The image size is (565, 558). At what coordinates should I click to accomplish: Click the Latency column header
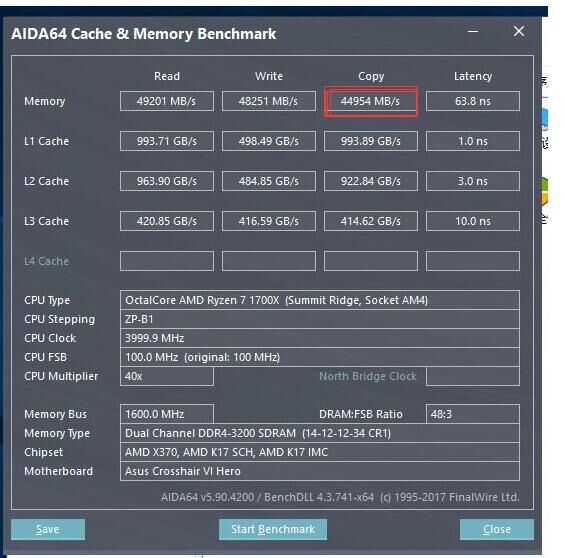tap(473, 77)
